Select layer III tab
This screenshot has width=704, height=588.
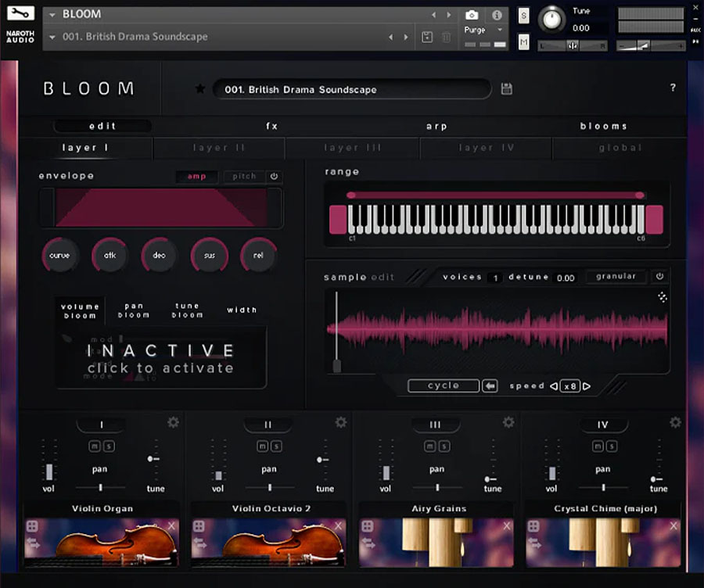(x=353, y=148)
